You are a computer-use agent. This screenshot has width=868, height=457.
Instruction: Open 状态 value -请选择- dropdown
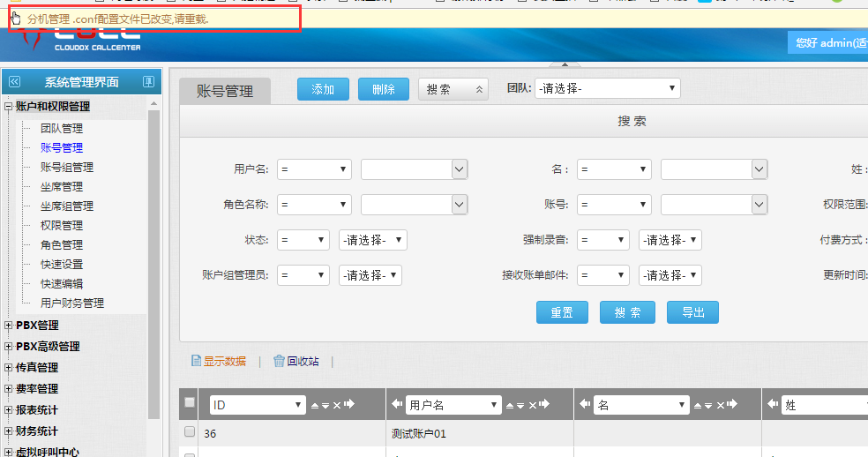[372, 240]
